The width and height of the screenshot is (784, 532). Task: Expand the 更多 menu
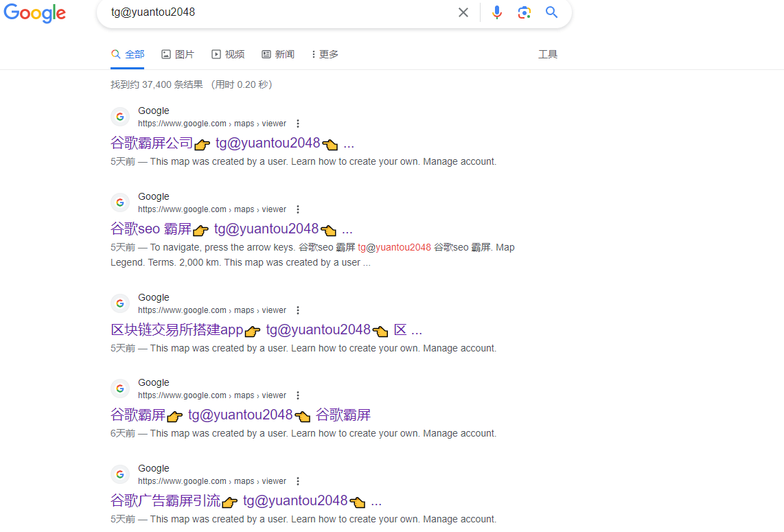click(325, 54)
